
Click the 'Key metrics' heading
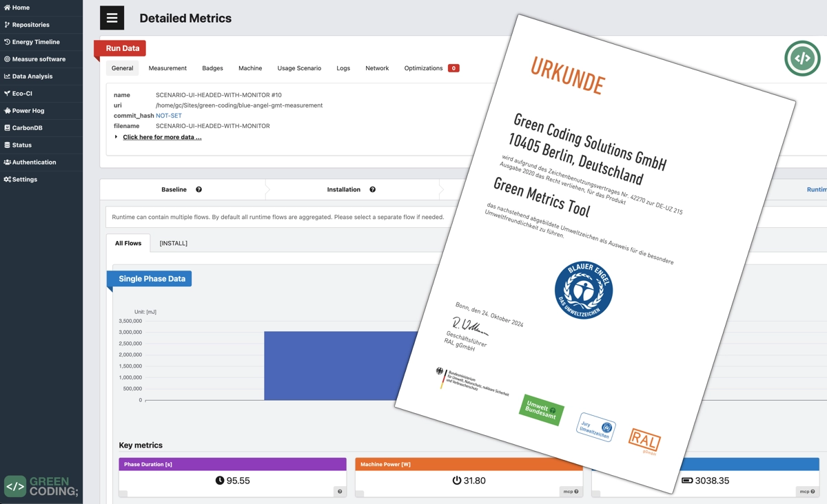pyautogui.click(x=141, y=445)
